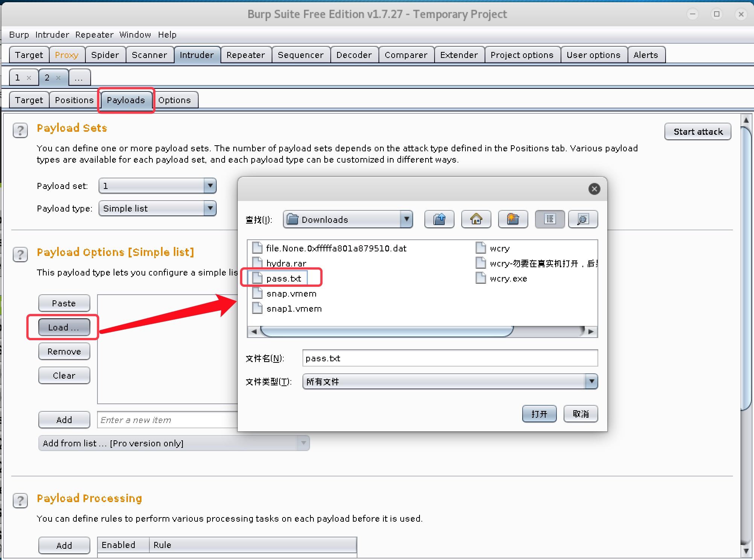
Task: Go to home folder icon
Action: (476, 219)
